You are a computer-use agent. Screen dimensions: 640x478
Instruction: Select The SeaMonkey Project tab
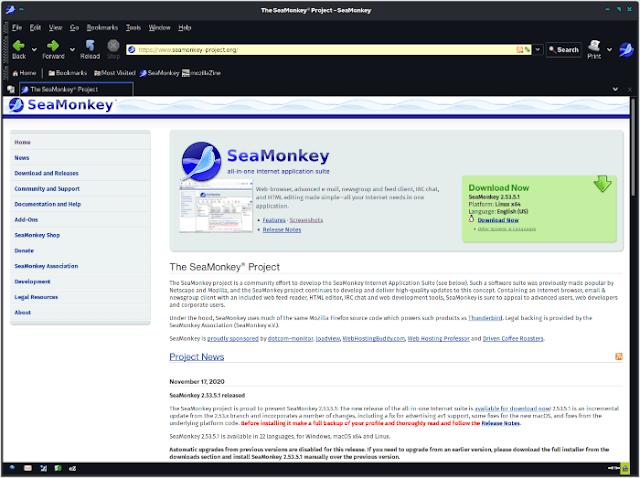[x=76, y=89]
